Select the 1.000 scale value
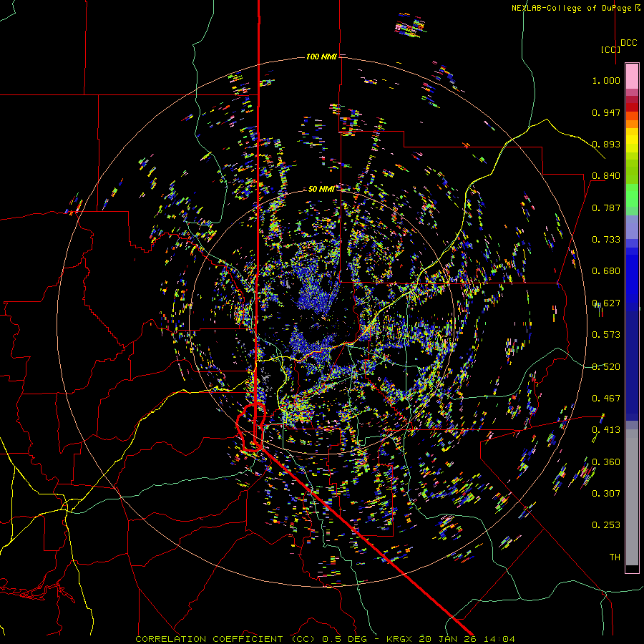The image size is (644, 644). [606, 80]
